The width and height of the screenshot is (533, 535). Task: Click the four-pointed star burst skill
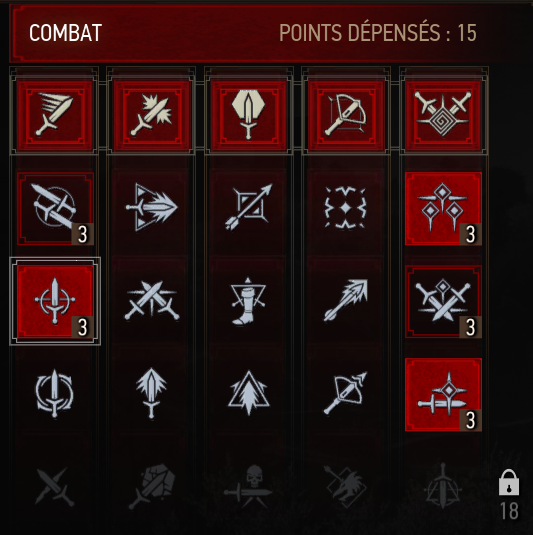(345, 207)
